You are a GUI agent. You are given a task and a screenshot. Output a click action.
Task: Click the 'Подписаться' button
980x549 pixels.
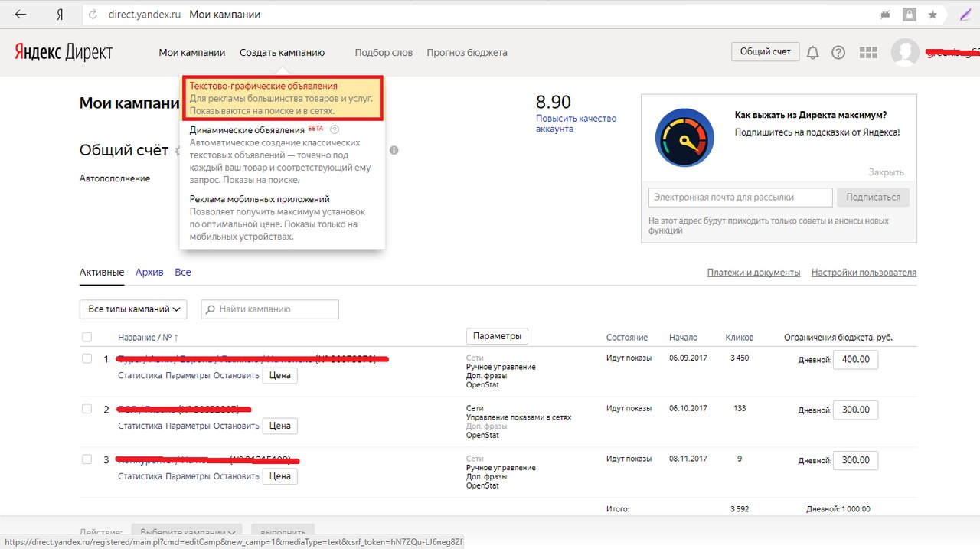tap(874, 197)
